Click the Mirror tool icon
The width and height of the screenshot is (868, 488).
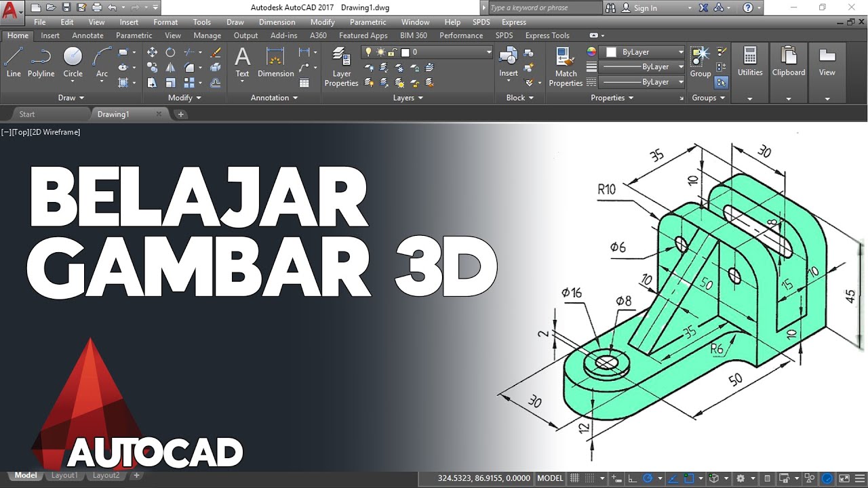tap(170, 67)
